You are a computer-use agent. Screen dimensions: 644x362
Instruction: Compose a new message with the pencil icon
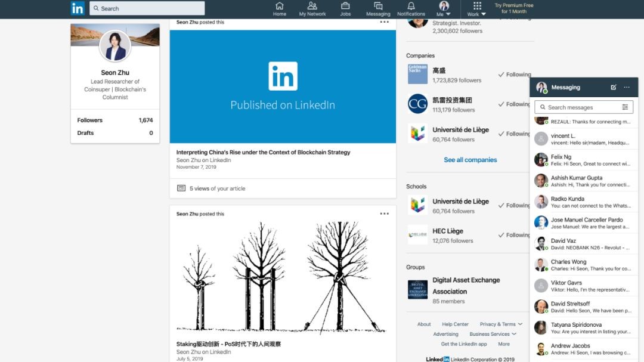coord(613,87)
